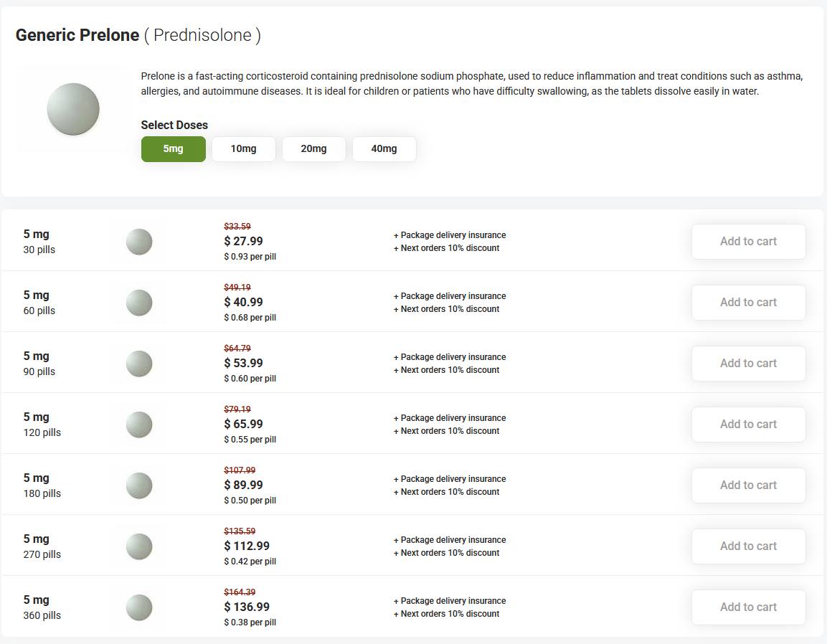
Task: Click the $ 27.99 price
Action: 243,241
